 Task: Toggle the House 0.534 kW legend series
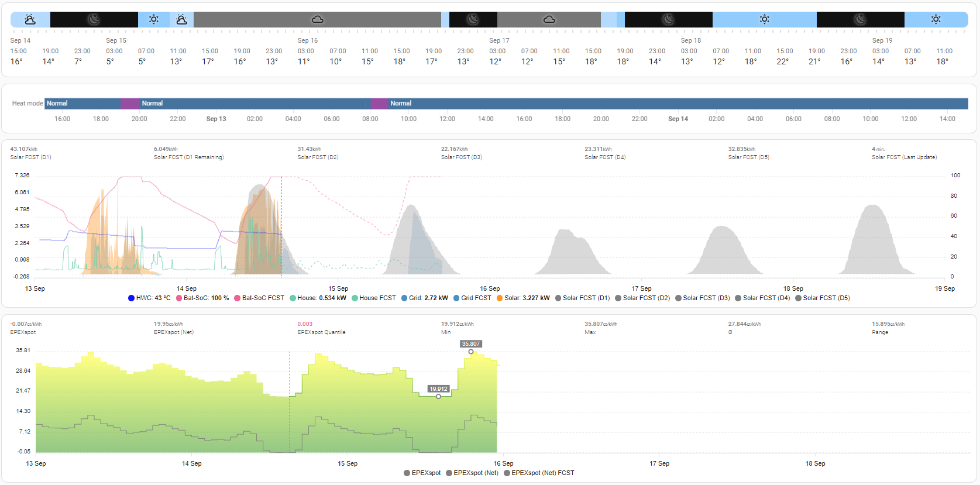click(318, 298)
